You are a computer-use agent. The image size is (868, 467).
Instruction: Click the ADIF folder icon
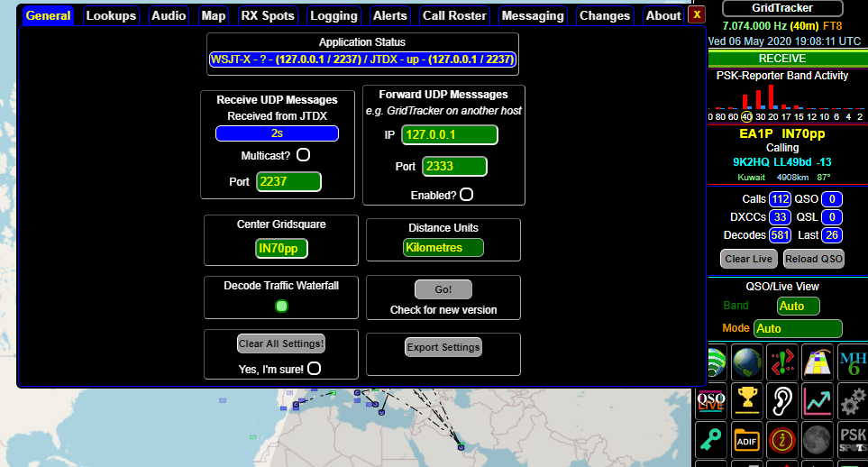pos(746,439)
